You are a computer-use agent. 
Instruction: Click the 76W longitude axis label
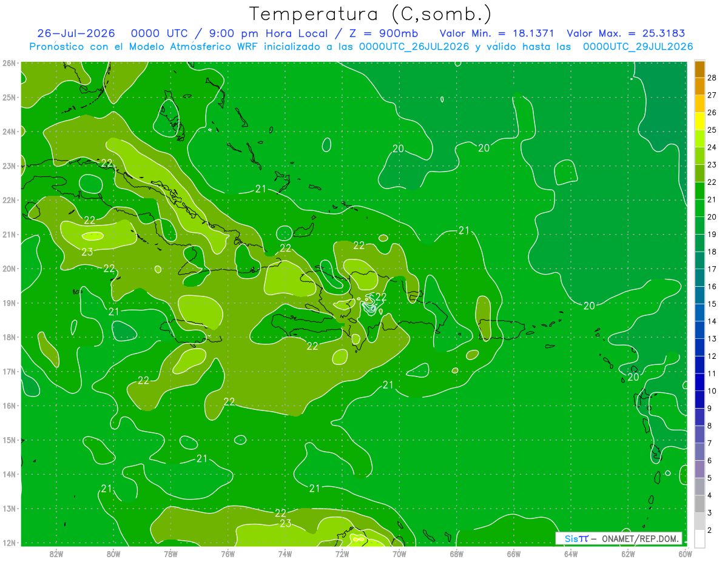click(228, 554)
